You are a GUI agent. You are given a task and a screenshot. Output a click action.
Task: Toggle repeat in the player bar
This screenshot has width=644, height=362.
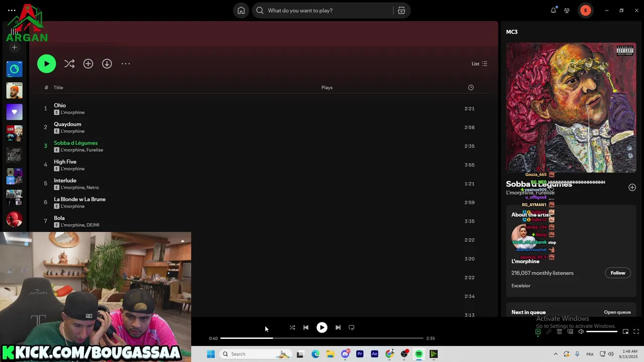tap(352, 327)
